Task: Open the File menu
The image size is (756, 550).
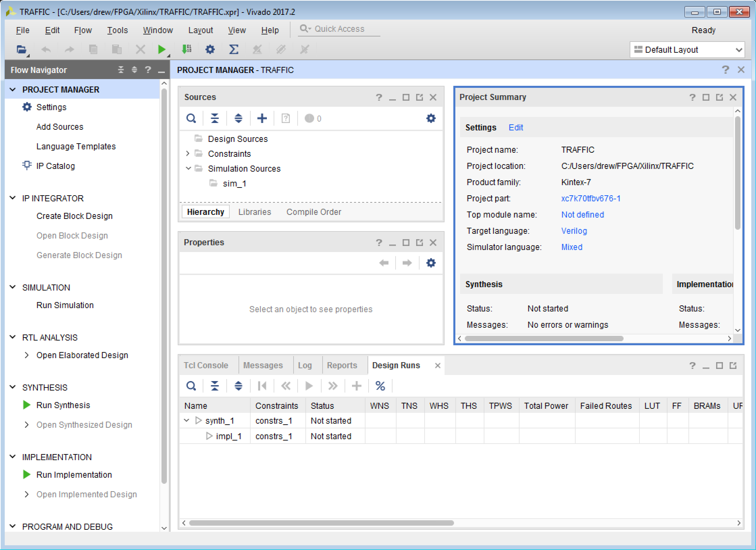Action: (x=23, y=30)
